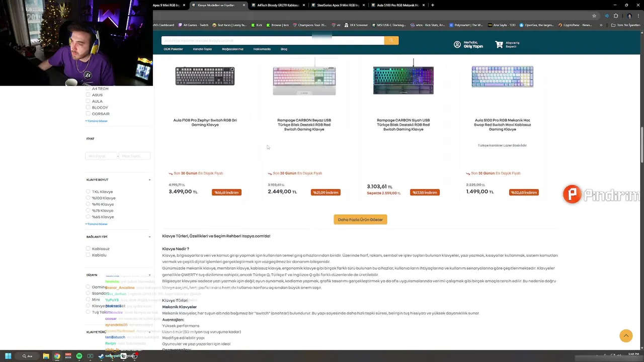Check the AULA brand filter

coord(88,101)
